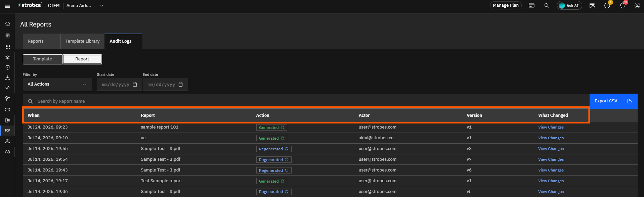The image size is (644, 197).
Task: Open the Ask AI assistant
Action: click(569, 6)
